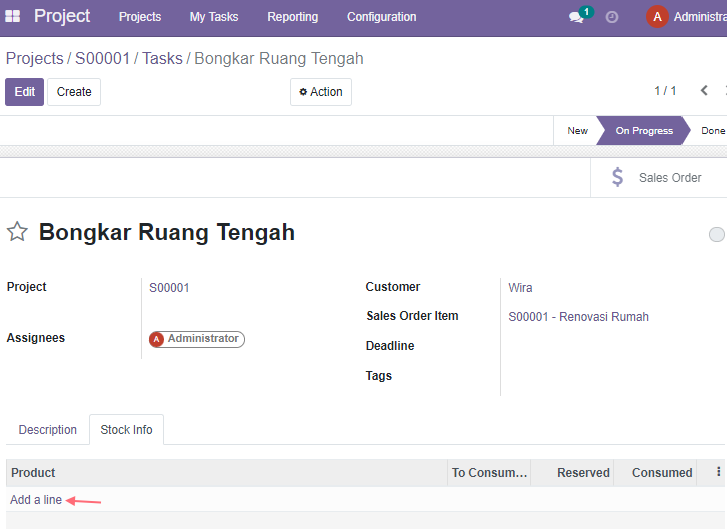Open customer Wira link

[x=520, y=288]
